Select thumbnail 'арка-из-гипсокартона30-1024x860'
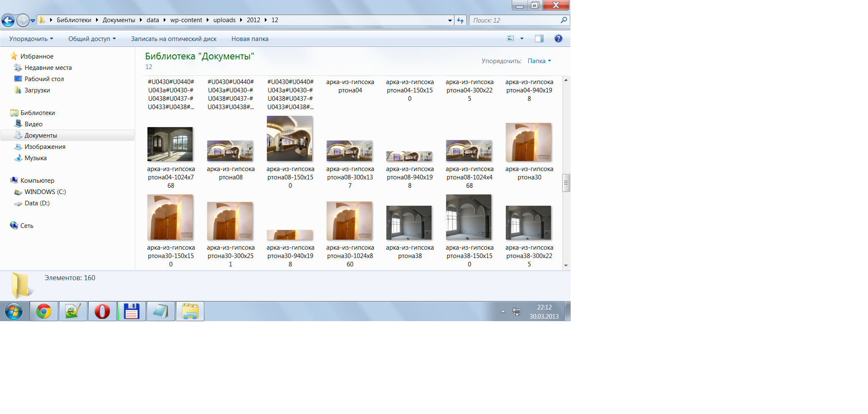 (349, 220)
